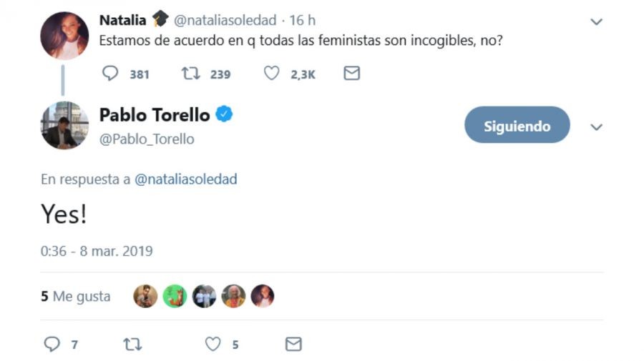
Task: Click the first liker's avatar
Action: coord(145,296)
